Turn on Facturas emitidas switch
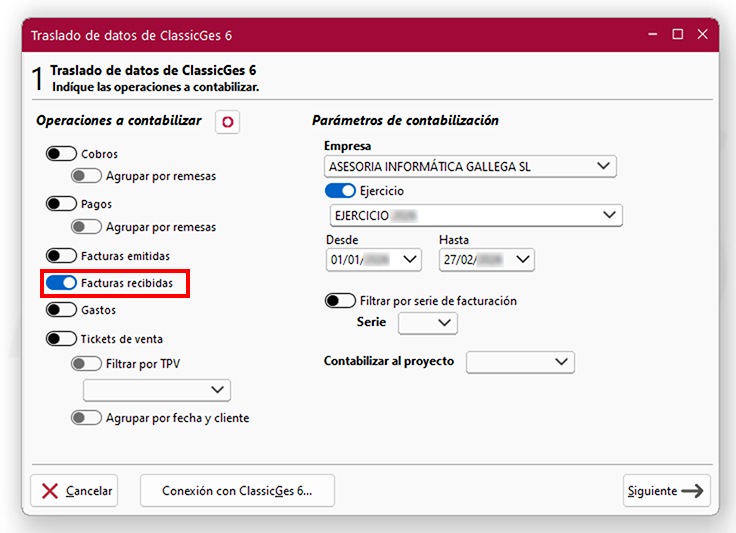 tap(61, 256)
